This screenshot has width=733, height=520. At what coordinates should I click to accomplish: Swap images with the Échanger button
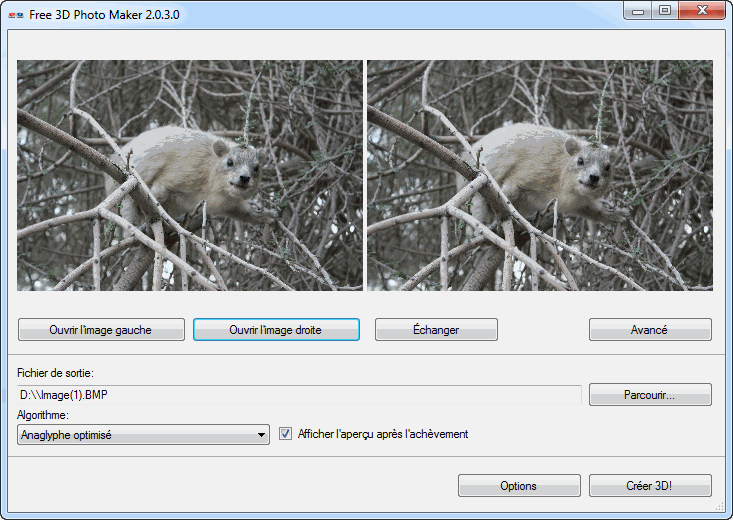[x=436, y=330]
